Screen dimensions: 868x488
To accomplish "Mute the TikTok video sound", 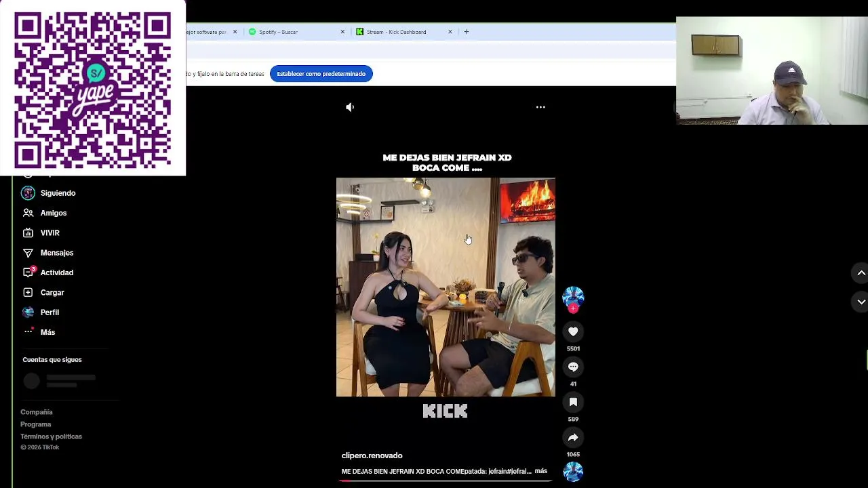I will (350, 107).
